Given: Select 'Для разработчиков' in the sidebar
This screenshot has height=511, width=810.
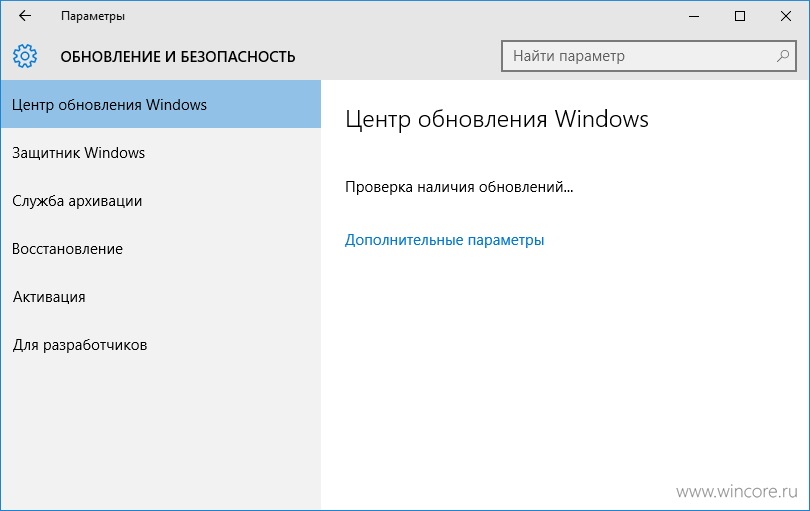Looking at the screenshot, I should click(x=161, y=345).
